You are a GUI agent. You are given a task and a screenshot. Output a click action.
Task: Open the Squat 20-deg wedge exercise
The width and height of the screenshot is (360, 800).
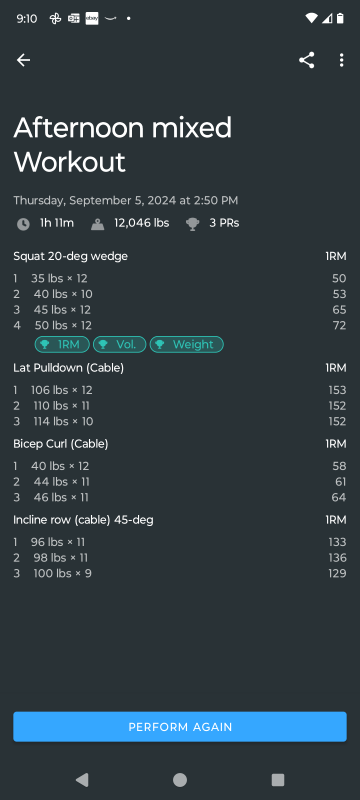coord(70,256)
